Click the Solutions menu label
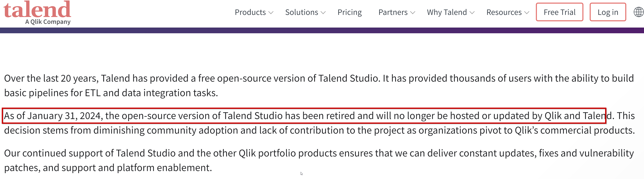 [302, 12]
